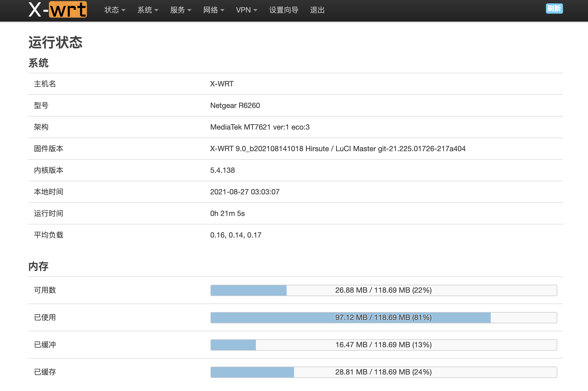
Task: Click the 内核版本 kernel version row
Action: coord(222,170)
